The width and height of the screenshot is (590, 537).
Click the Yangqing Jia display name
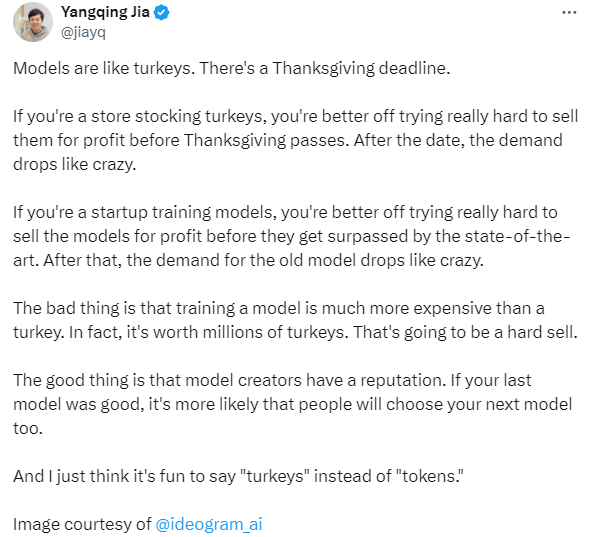(x=105, y=12)
